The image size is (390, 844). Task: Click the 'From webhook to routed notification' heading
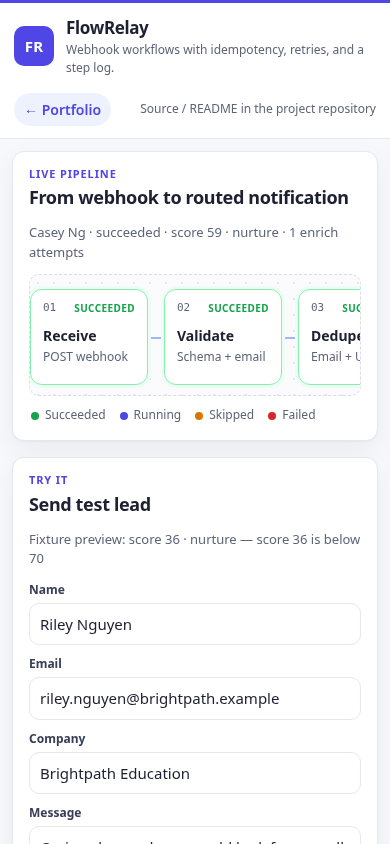pyautogui.click(x=189, y=198)
